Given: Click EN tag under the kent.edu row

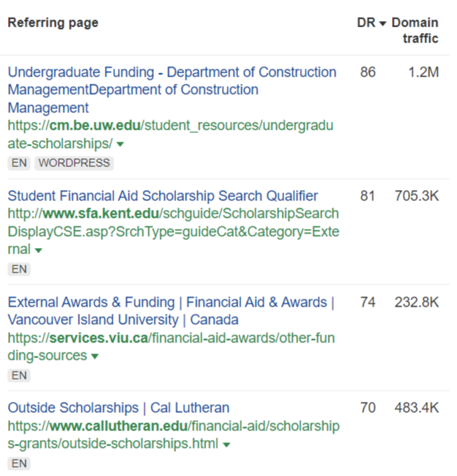Looking at the screenshot, I should (x=19, y=269).
